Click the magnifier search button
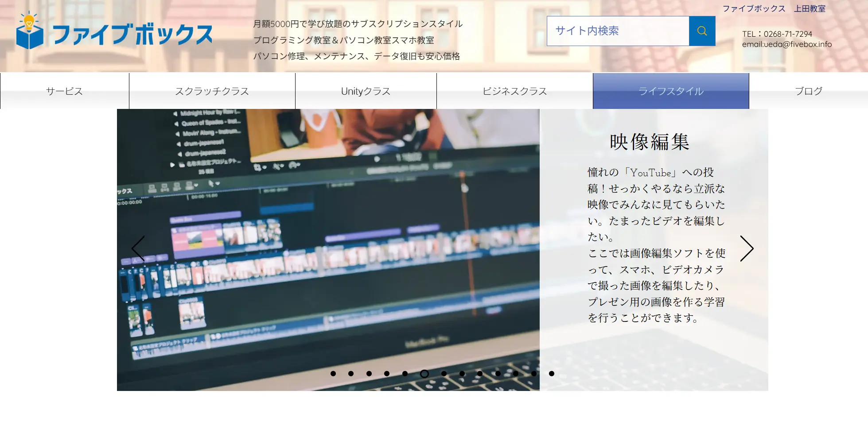The height and width of the screenshot is (441, 868). (x=702, y=31)
